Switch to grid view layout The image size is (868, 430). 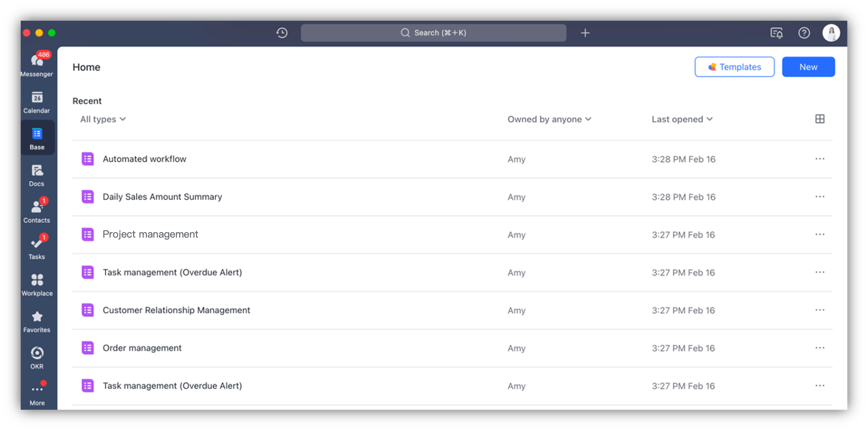point(820,119)
